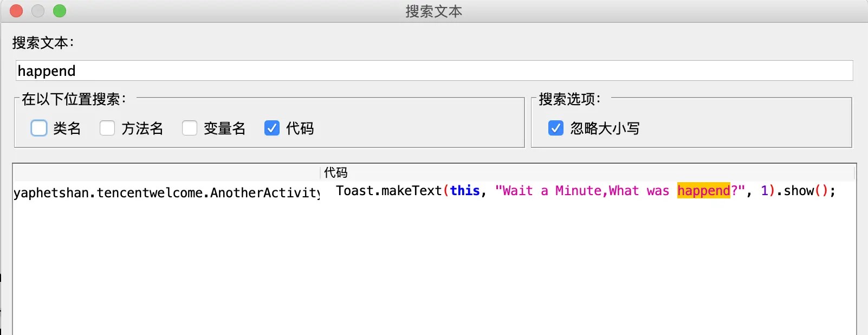Image resolution: width=868 pixels, height=335 pixels.
Task: Uncheck the 代码 checkbox
Action: coord(272,128)
